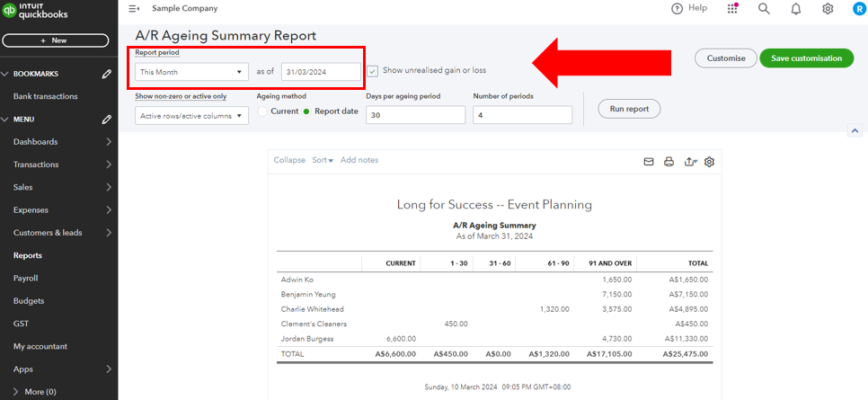Click the search magnifier icon
Image resolution: width=868 pixels, height=400 pixels.
(x=764, y=9)
